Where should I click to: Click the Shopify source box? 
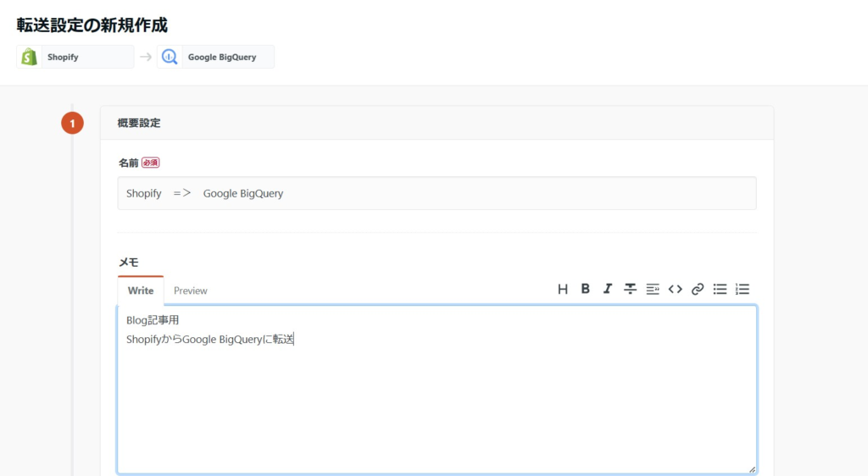[x=75, y=57]
